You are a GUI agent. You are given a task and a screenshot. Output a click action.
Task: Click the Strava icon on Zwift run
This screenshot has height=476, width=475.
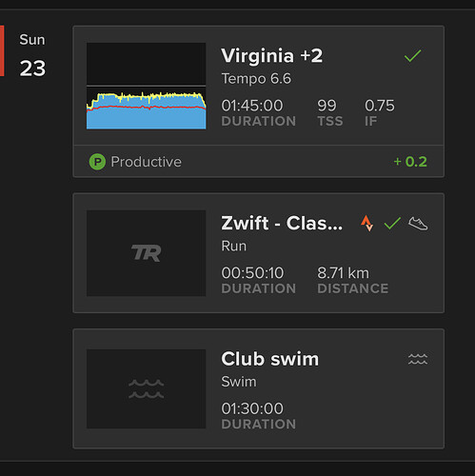click(x=366, y=223)
